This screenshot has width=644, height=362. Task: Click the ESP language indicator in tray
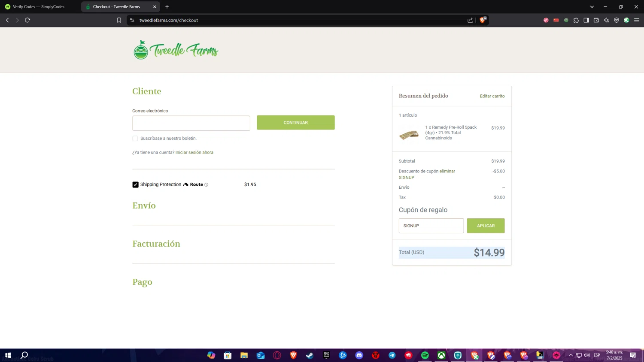(597, 355)
